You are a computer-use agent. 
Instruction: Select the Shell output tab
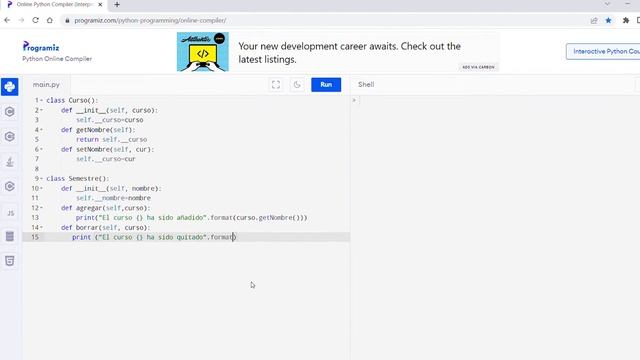(x=366, y=84)
